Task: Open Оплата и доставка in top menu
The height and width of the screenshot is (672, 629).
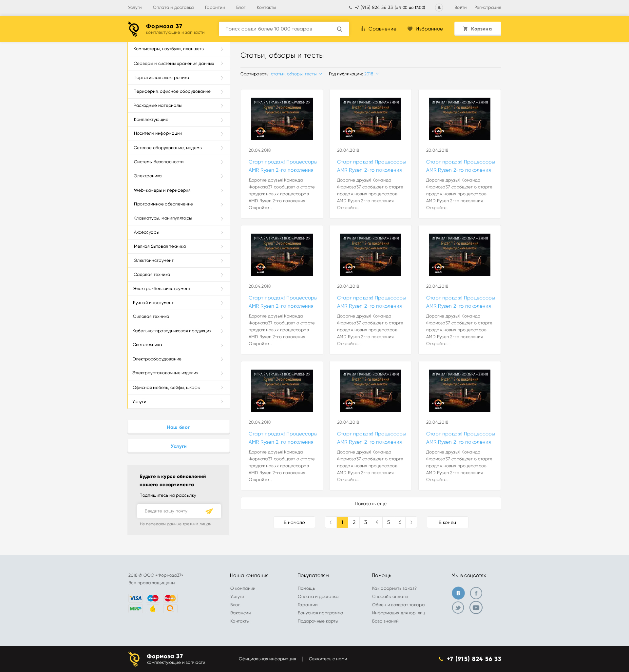Action: 173,8
